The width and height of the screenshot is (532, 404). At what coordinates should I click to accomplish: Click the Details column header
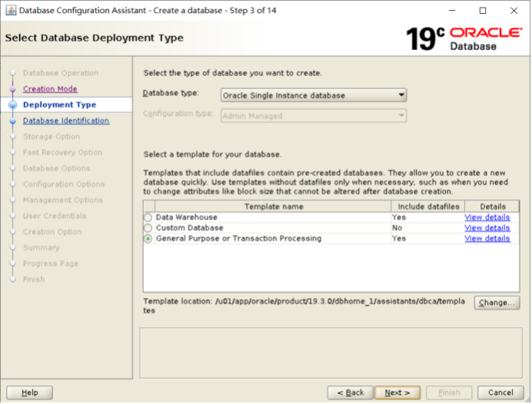tap(492, 207)
